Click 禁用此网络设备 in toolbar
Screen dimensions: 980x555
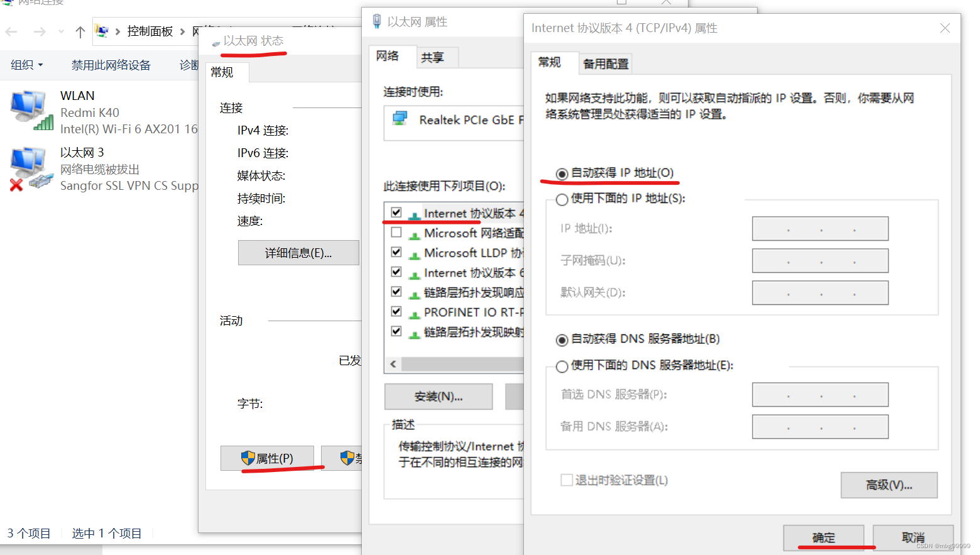[x=111, y=65]
